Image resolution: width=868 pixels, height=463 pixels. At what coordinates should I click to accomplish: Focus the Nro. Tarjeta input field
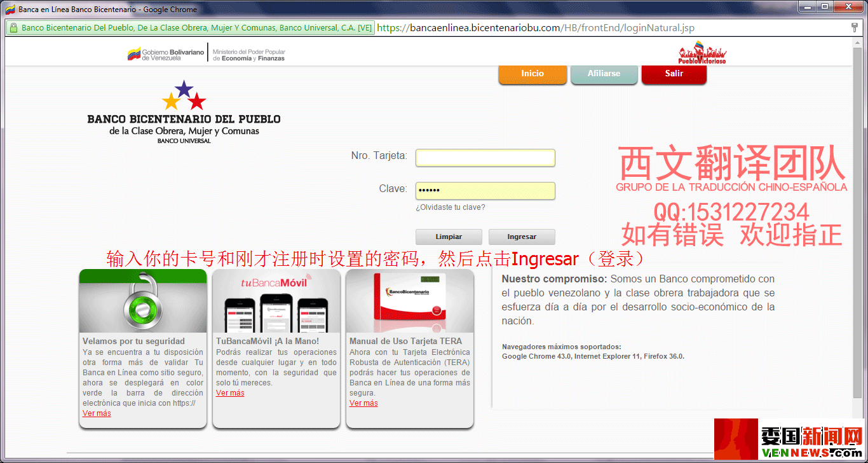click(x=485, y=158)
